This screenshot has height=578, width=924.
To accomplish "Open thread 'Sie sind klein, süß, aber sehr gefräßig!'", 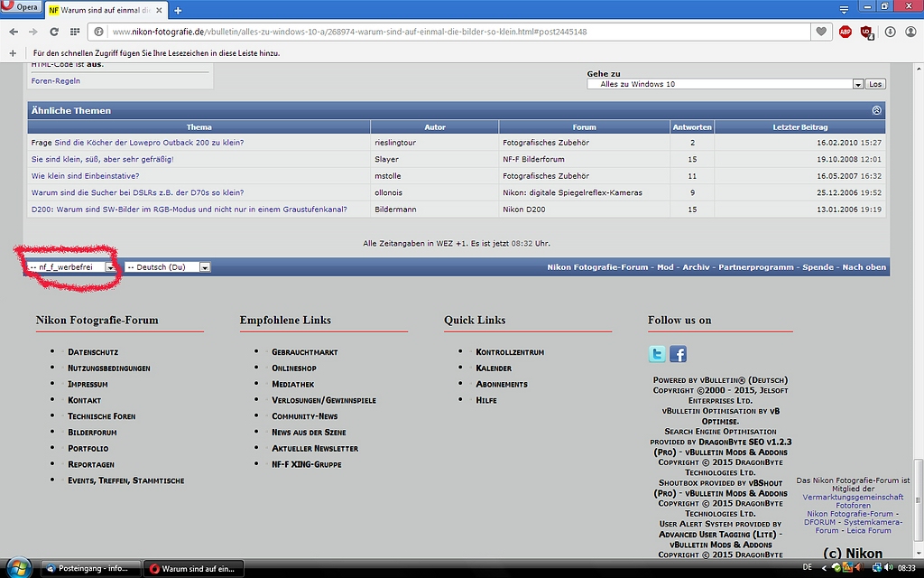I will (x=103, y=159).
